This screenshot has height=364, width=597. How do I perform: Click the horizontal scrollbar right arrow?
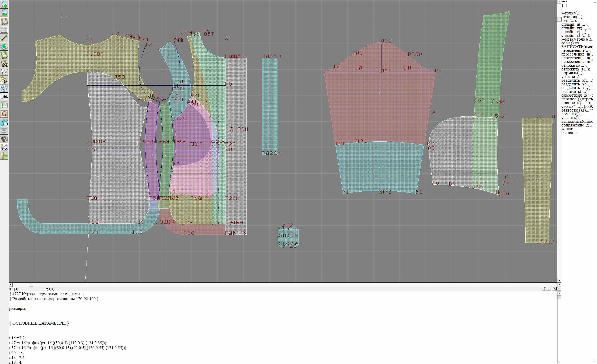click(559, 285)
